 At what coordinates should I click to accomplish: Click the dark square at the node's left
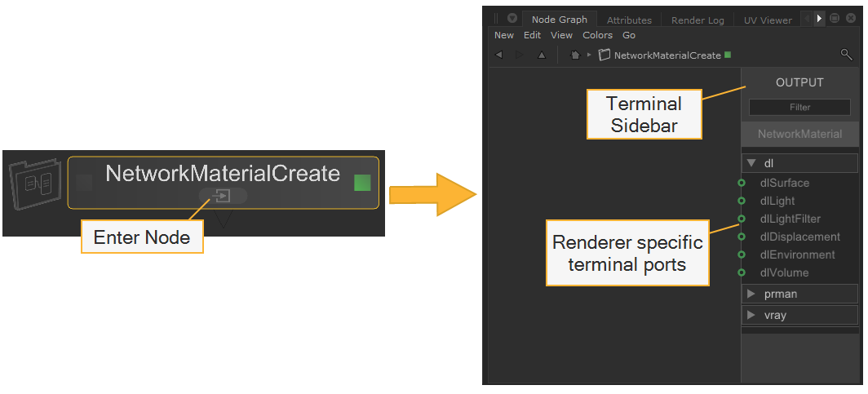(84, 183)
